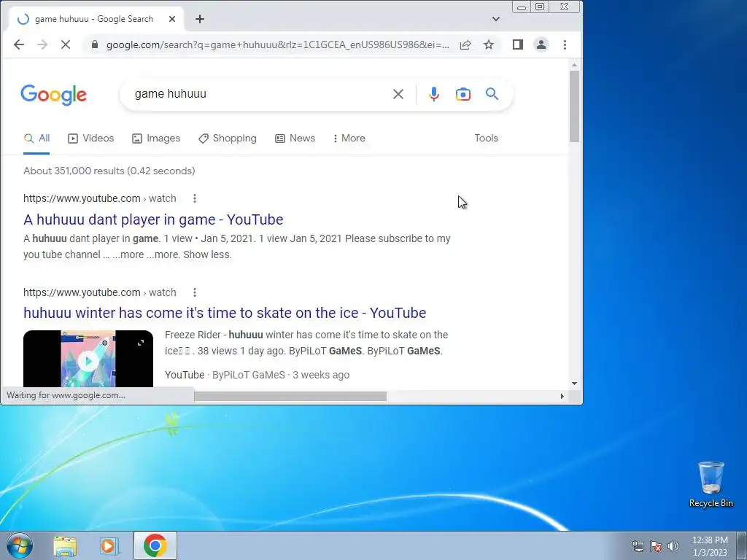Open three-dot options for first YouTube result
Screen dimensions: 747x560
[x=194, y=198]
